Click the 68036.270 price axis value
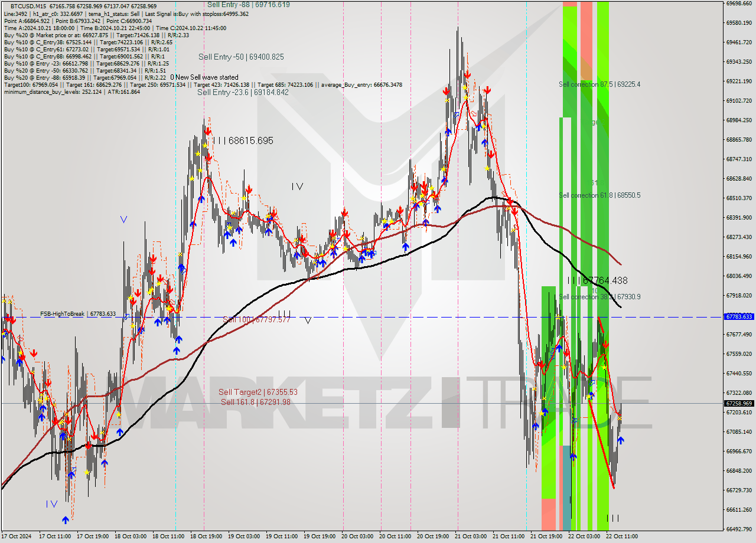The image size is (756, 543). (x=739, y=276)
